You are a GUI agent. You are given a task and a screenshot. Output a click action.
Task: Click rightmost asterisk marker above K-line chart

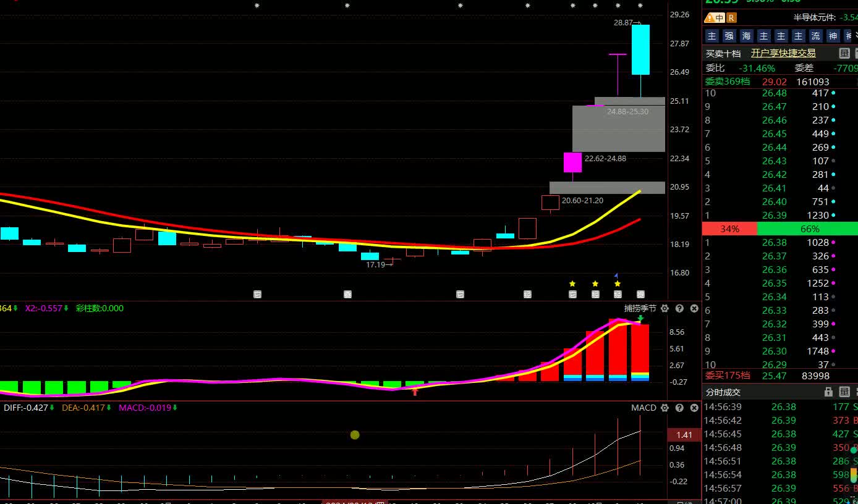coord(640,6)
